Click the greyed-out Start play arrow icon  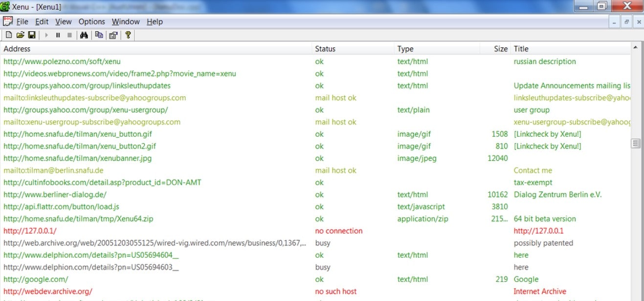coord(46,35)
